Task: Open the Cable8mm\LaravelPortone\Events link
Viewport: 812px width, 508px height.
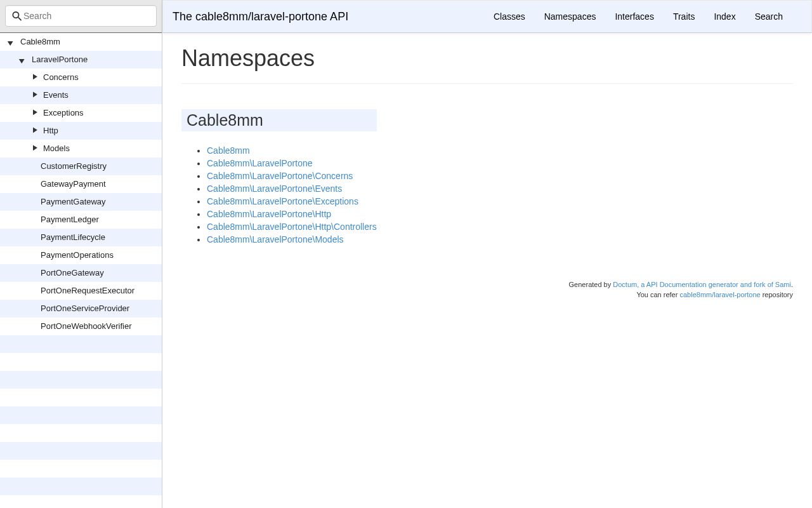Action: 274,189
